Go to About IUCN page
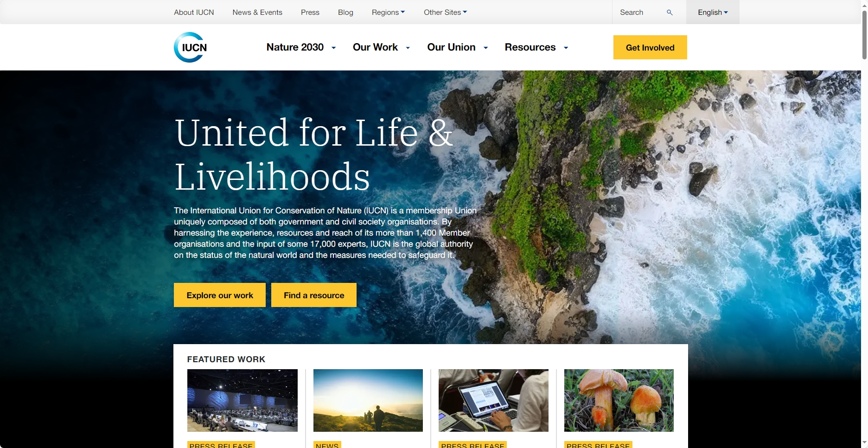 194,12
